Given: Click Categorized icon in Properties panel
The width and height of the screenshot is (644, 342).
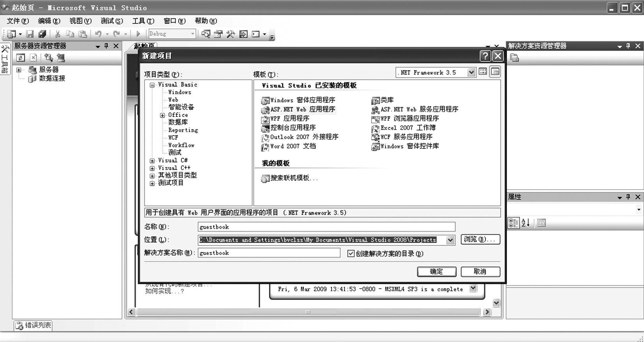Looking at the screenshot, I should [x=514, y=223].
